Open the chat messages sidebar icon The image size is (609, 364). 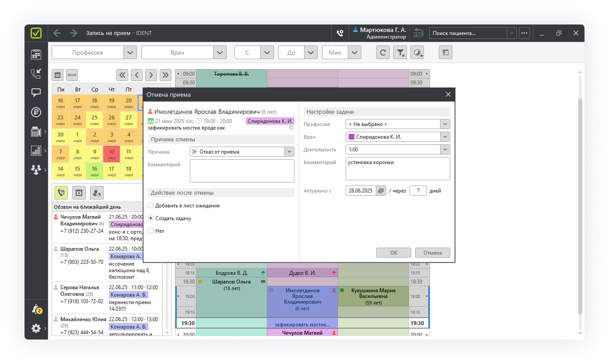coord(36,93)
